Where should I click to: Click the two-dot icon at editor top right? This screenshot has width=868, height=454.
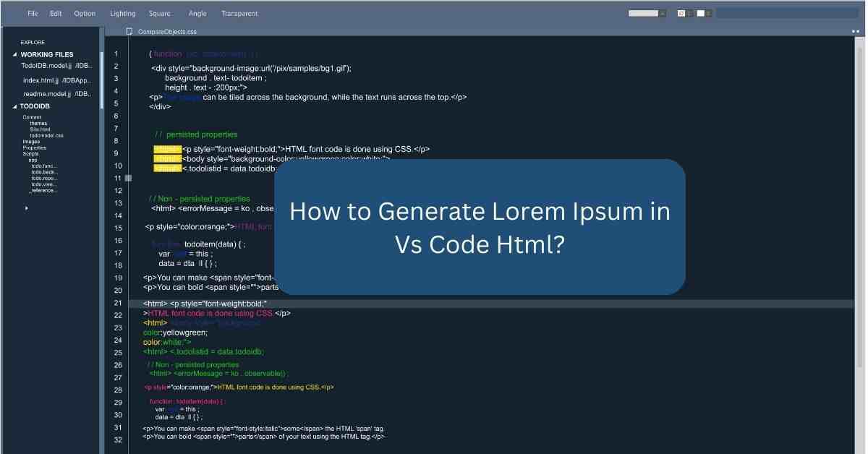pos(854,32)
